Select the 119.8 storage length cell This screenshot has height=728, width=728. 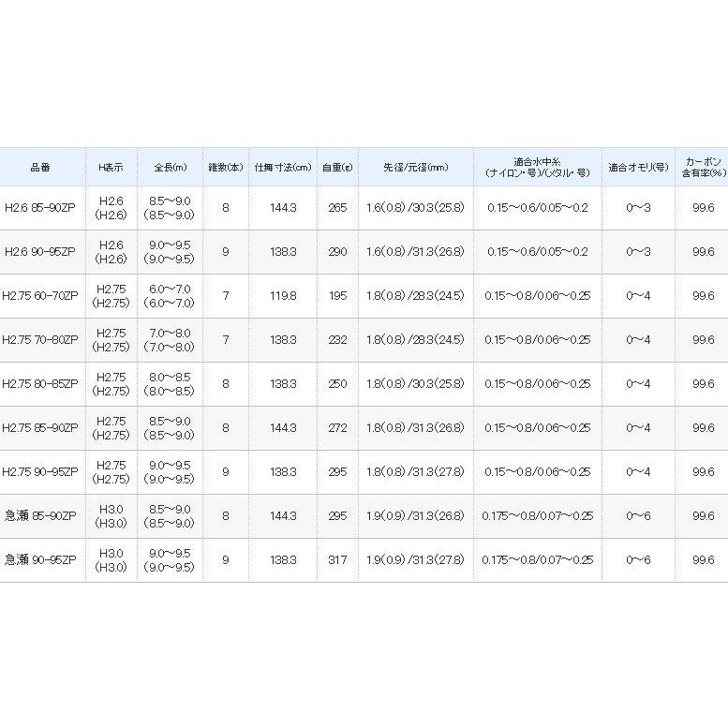282,296
